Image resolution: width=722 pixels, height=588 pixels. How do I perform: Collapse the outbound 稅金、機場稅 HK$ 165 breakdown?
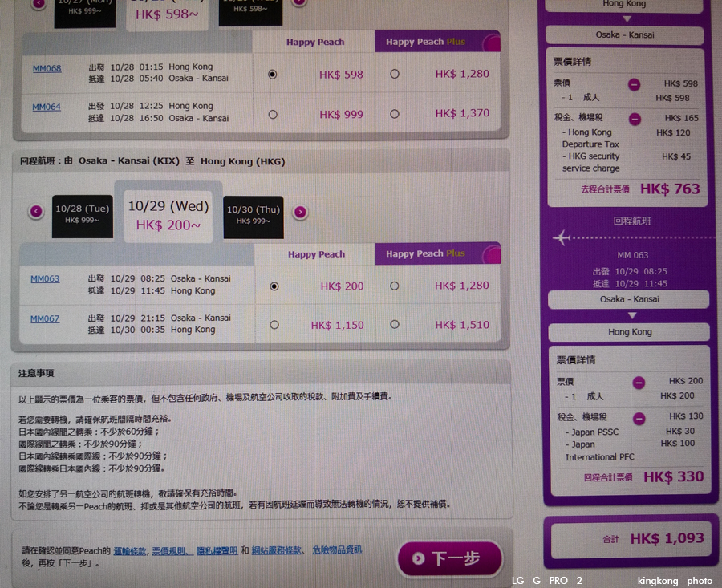[x=635, y=120]
